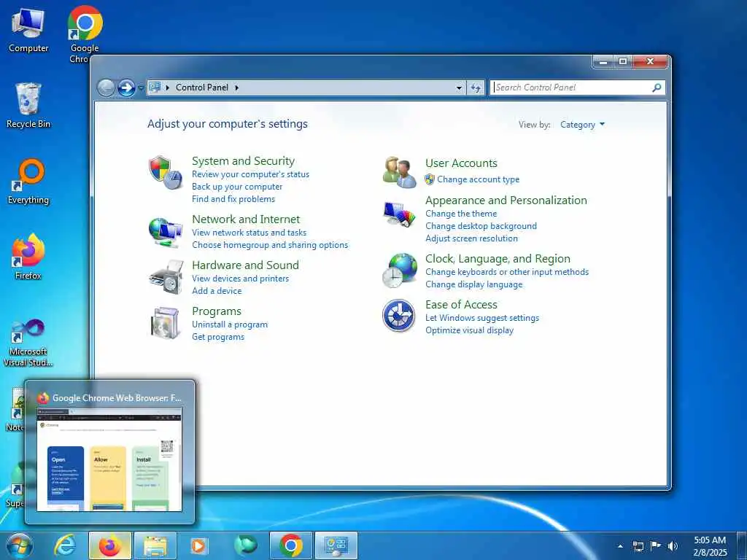Open the View by Category dropdown

[x=582, y=125]
